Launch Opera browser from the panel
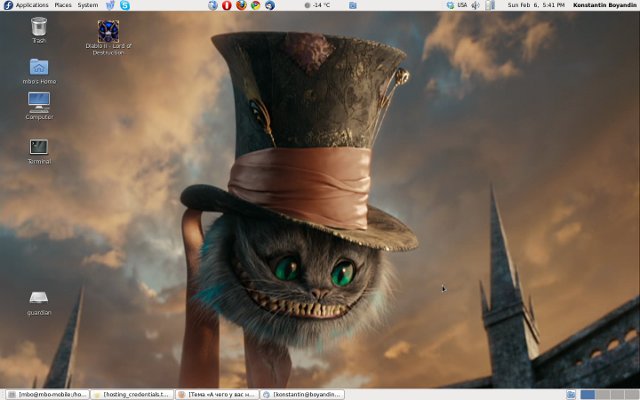The height and width of the screenshot is (400, 640). pyautogui.click(x=227, y=5)
